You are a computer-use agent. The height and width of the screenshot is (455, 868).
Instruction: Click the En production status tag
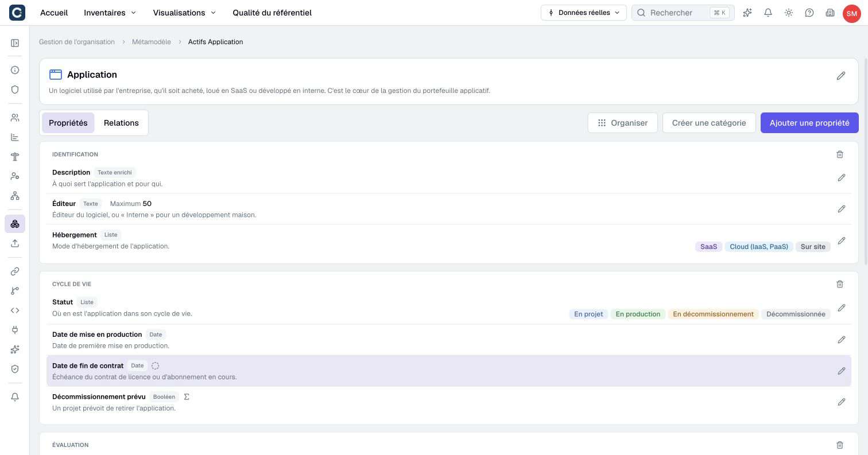(x=638, y=314)
